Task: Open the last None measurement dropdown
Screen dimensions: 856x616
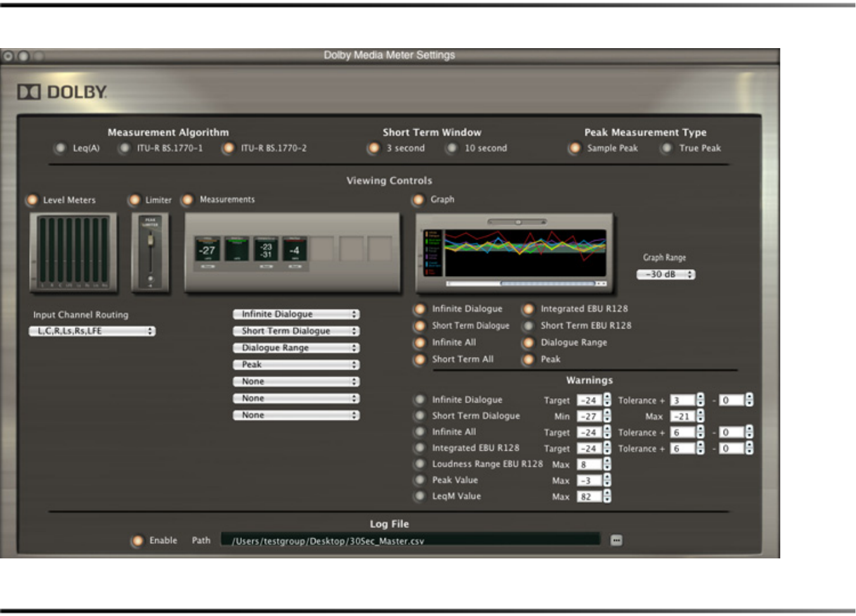Action: click(296, 415)
